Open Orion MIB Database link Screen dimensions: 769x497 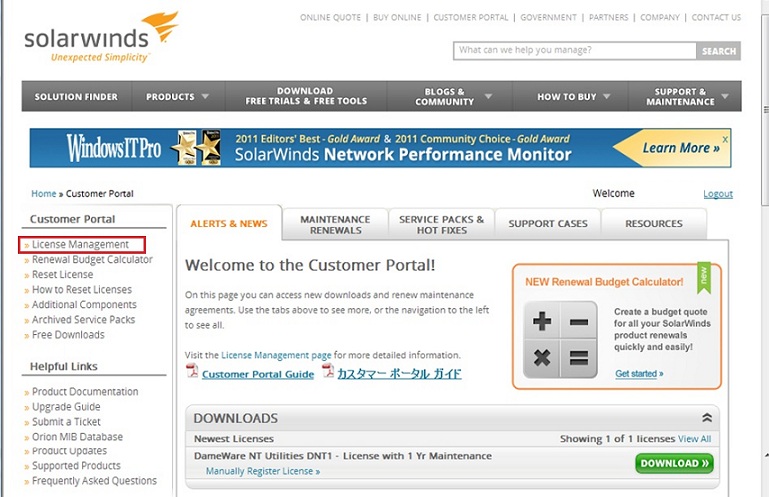point(77,437)
